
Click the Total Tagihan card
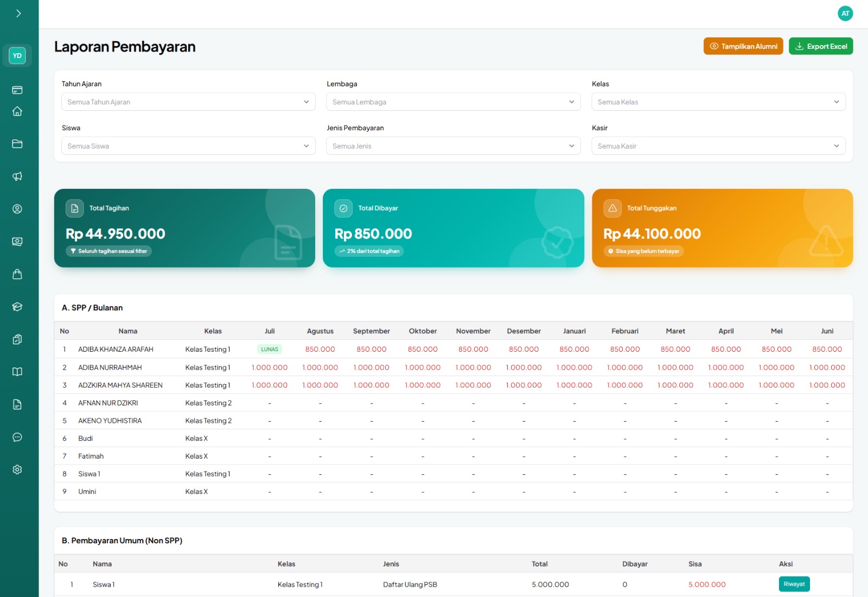click(184, 228)
